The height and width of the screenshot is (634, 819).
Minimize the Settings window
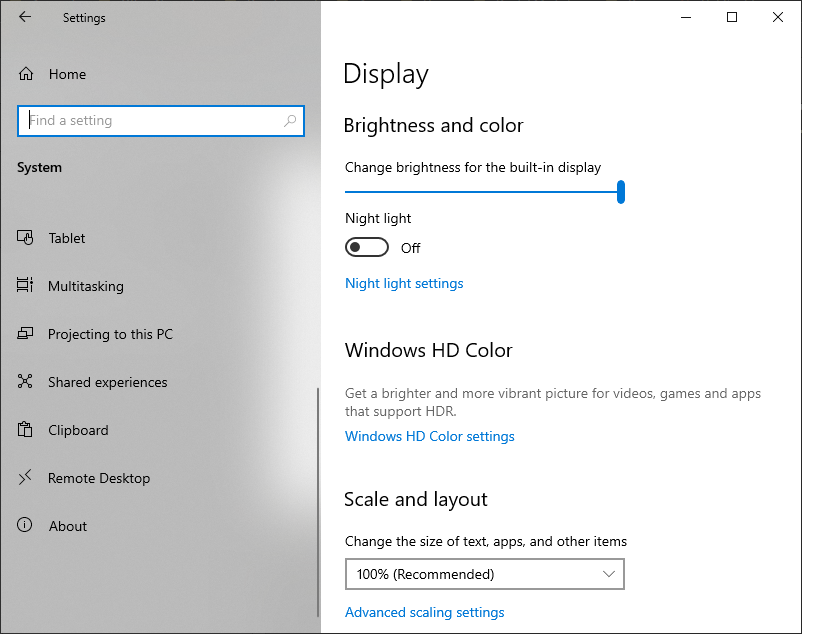tap(686, 17)
